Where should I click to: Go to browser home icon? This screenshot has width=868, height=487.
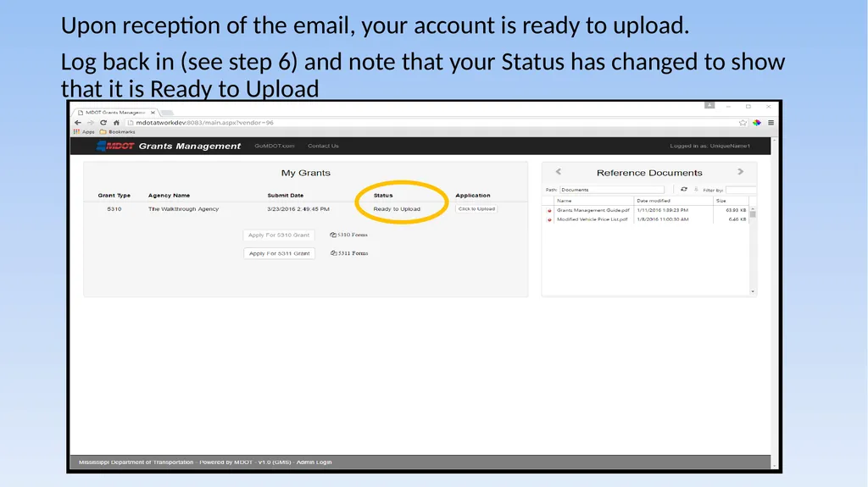click(116, 123)
